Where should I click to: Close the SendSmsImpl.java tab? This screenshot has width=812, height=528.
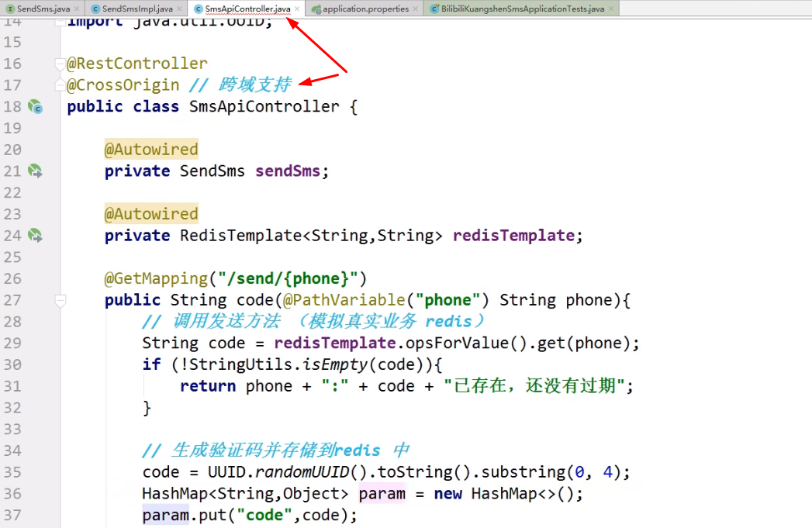coord(179,9)
